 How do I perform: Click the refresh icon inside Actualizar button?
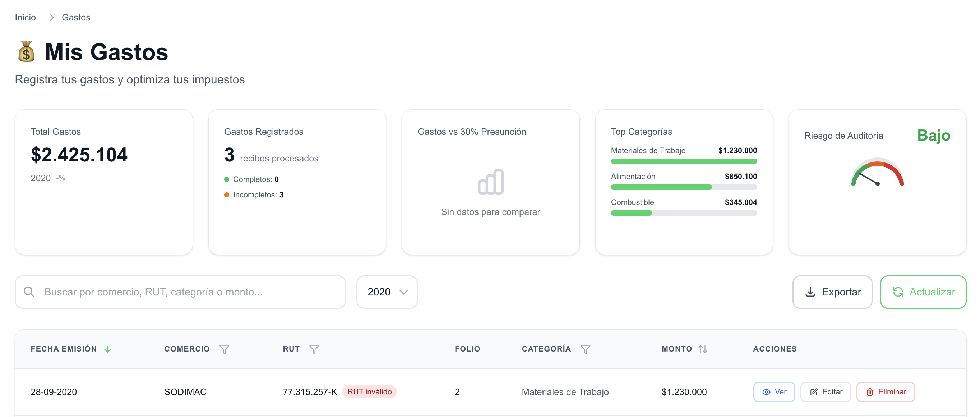(x=898, y=292)
